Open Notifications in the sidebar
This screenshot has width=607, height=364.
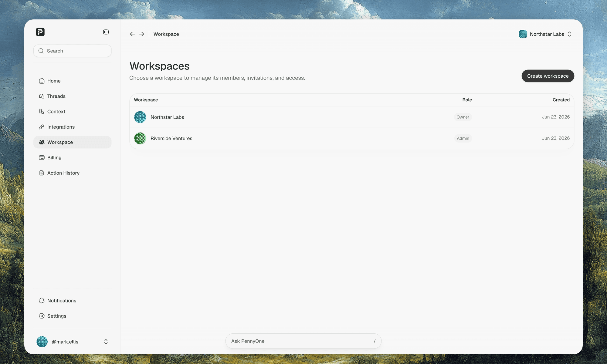[x=72, y=301]
